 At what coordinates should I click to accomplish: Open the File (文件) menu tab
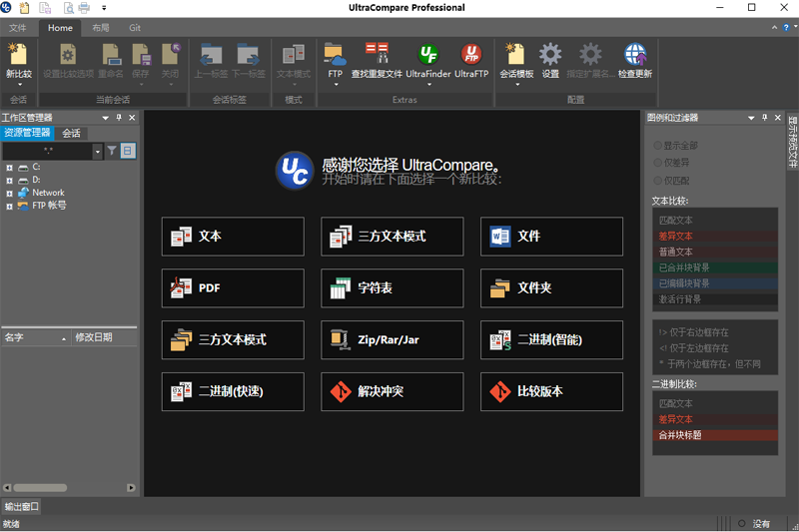coord(18,28)
